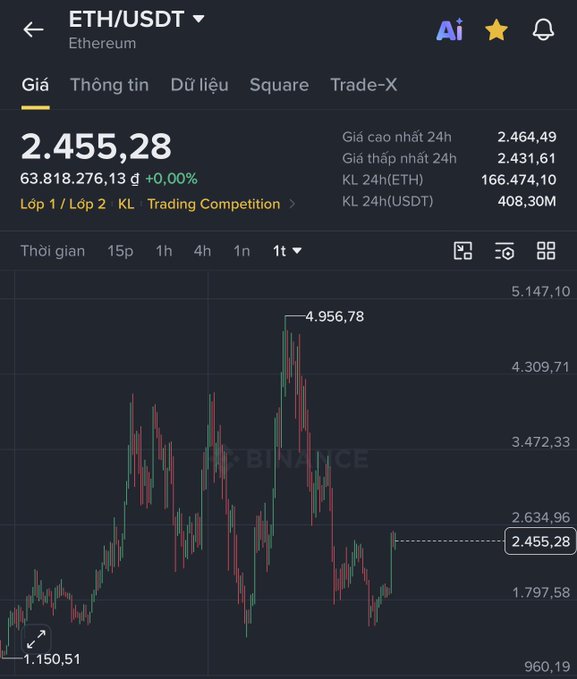Tap the 960,19 axis label
This screenshot has height=679, width=577.
point(547,666)
